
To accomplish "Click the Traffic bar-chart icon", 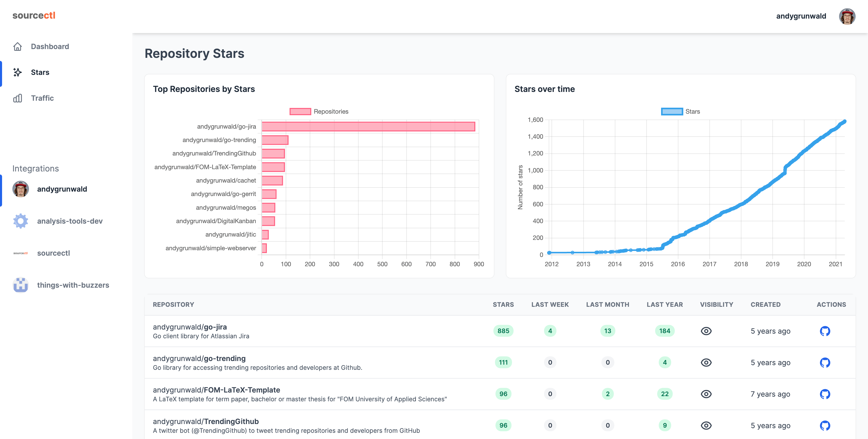I will 18,98.
